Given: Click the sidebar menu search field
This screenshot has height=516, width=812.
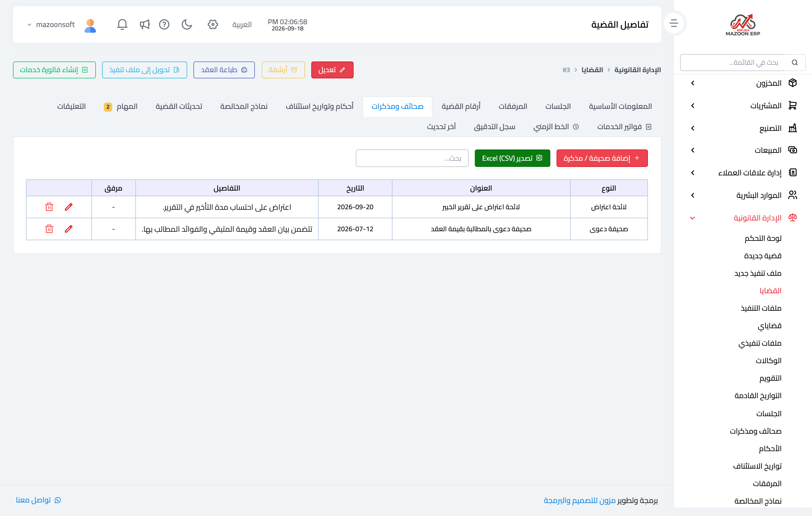Looking at the screenshot, I should [x=733, y=62].
